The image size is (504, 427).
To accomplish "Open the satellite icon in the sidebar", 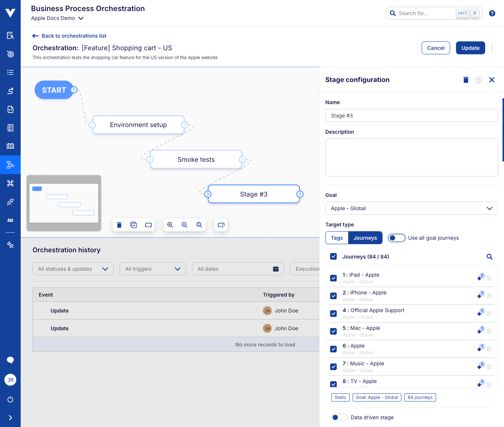I will click(x=10, y=245).
